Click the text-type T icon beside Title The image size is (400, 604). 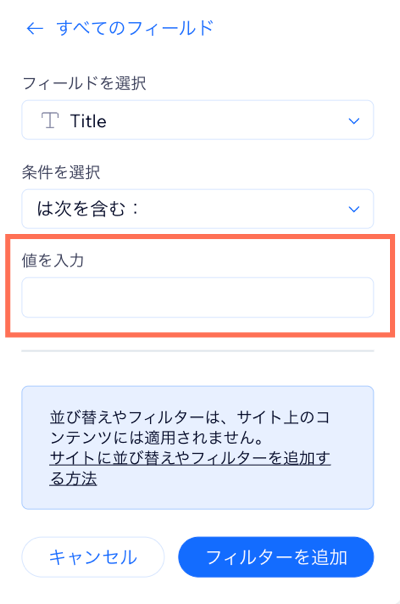click(50, 121)
